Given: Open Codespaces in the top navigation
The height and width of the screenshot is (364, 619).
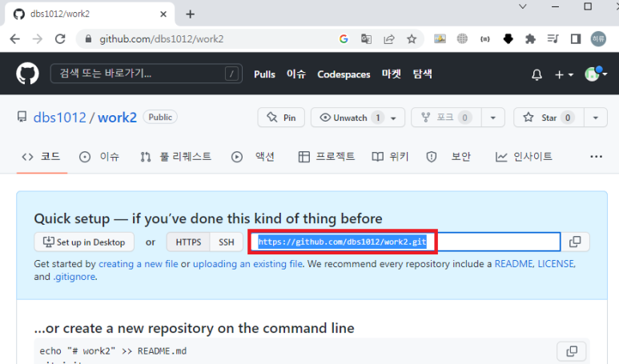Looking at the screenshot, I should click(344, 74).
